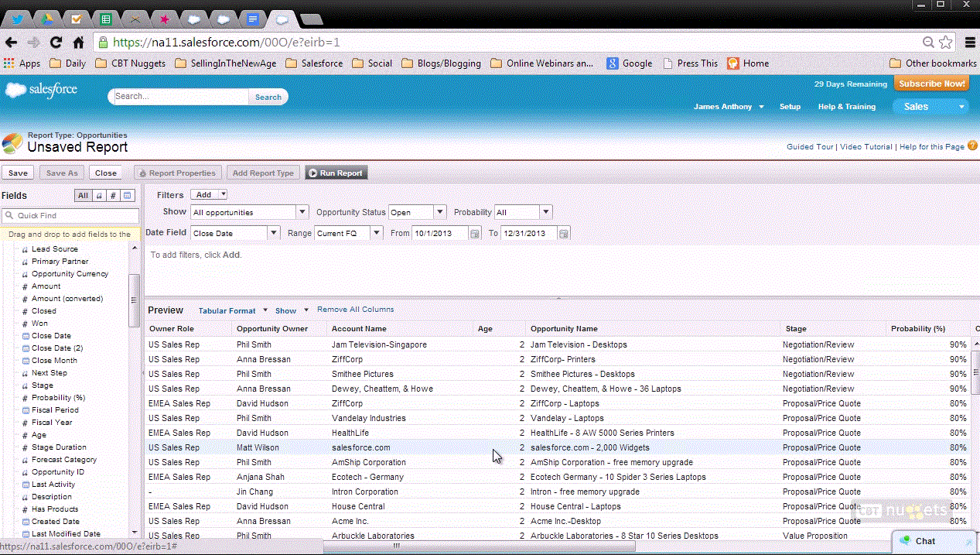Click the From date input field
Image resolution: width=980 pixels, height=555 pixels.
click(x=440, y=233)
